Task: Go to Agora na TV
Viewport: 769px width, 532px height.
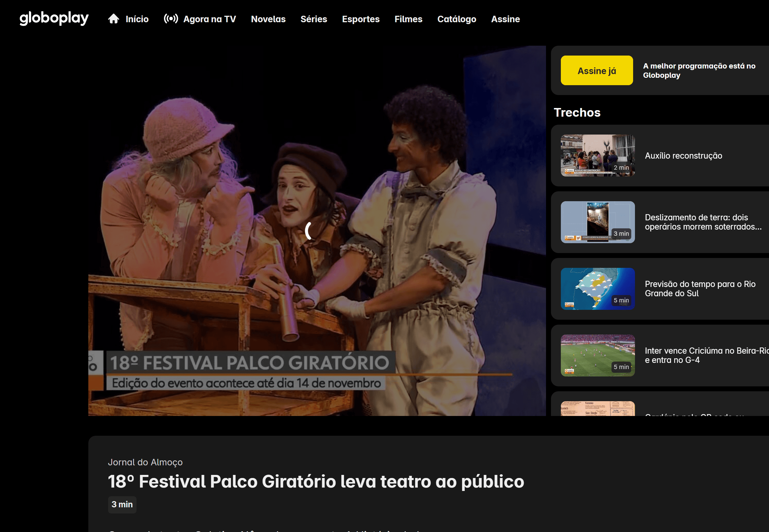Action: 209,19
